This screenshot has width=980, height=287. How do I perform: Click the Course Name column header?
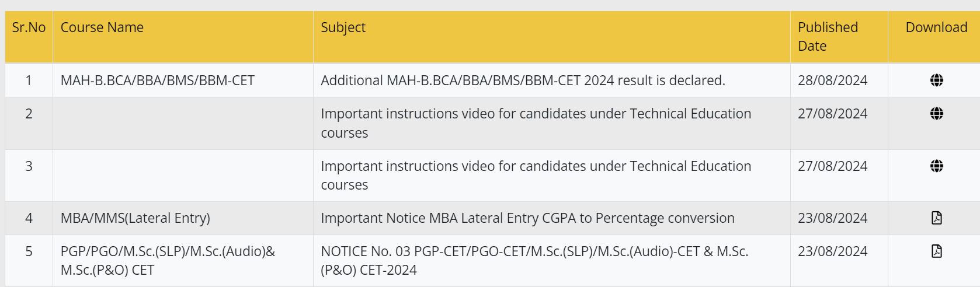coord(102,27)
